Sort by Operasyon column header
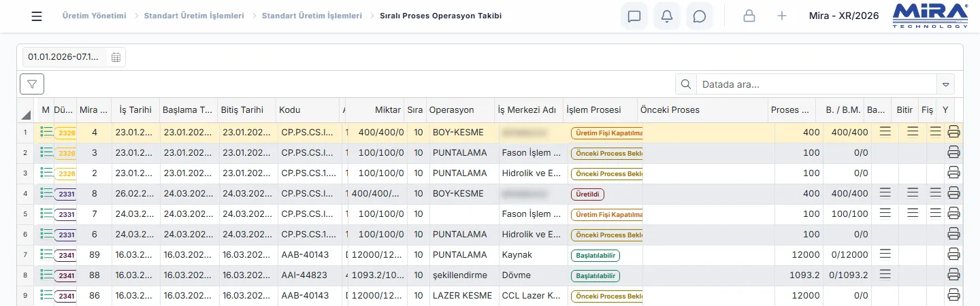980x306 pixels. coord(461,110)
